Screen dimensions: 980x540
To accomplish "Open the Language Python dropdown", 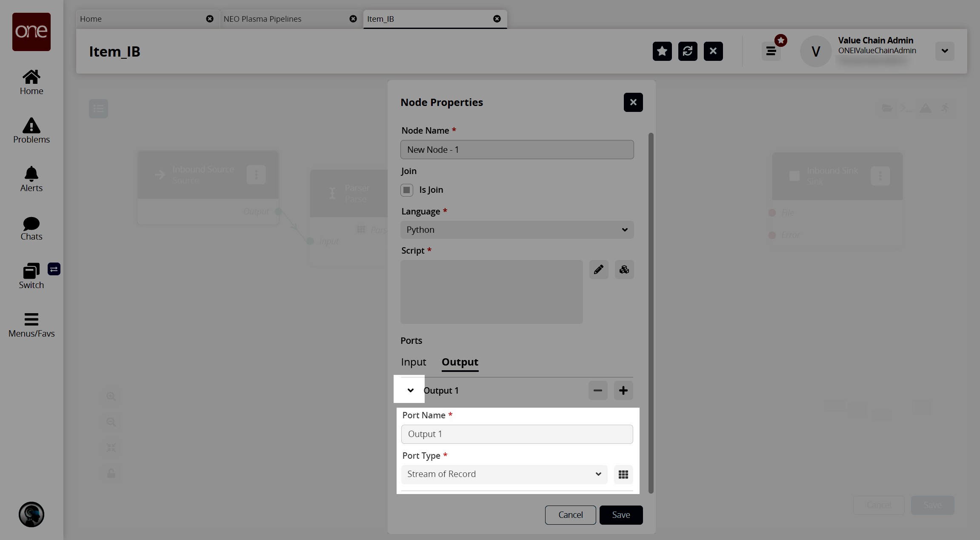I will pos(517,230).
